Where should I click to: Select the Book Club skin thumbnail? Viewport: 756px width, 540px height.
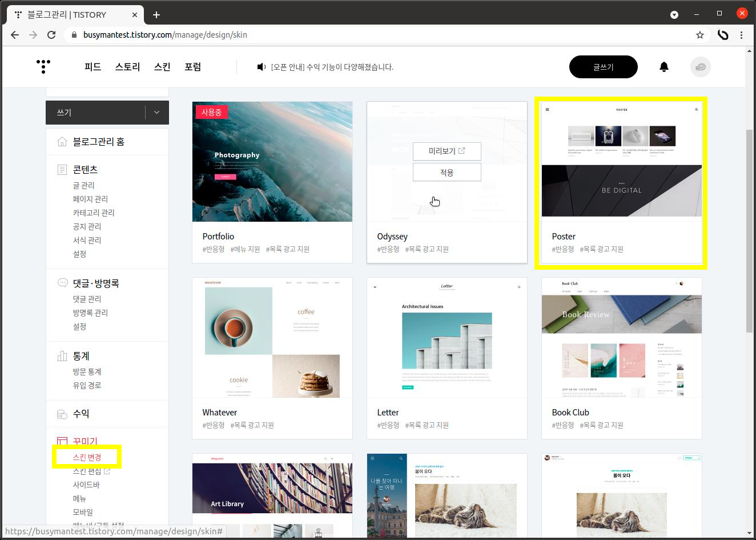pos(622,338)
